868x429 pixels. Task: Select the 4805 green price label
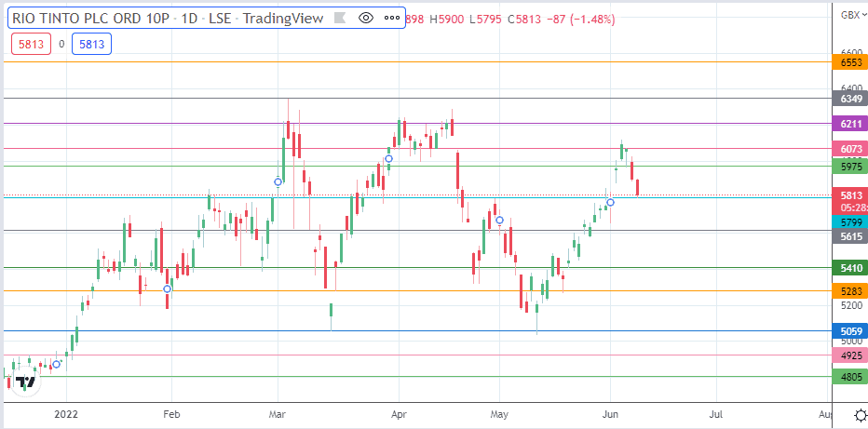(x=849, y=377)
